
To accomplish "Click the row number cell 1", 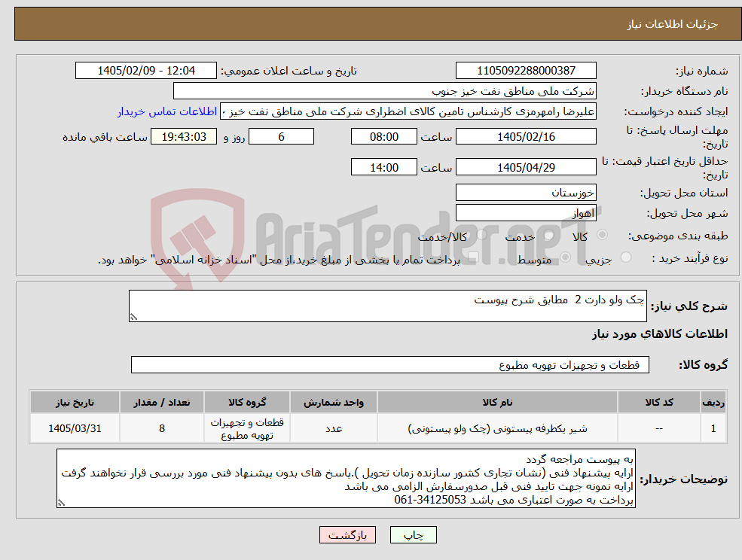I will coord(713,428).
